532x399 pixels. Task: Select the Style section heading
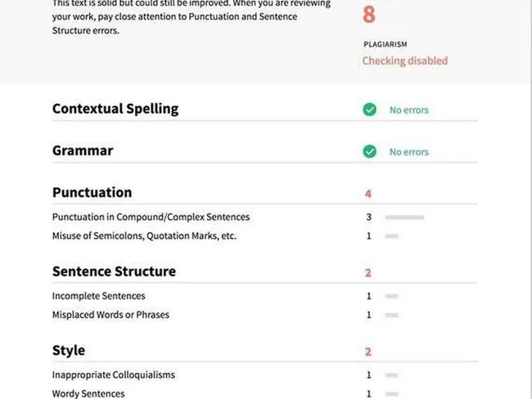click(x=69, y=351)
